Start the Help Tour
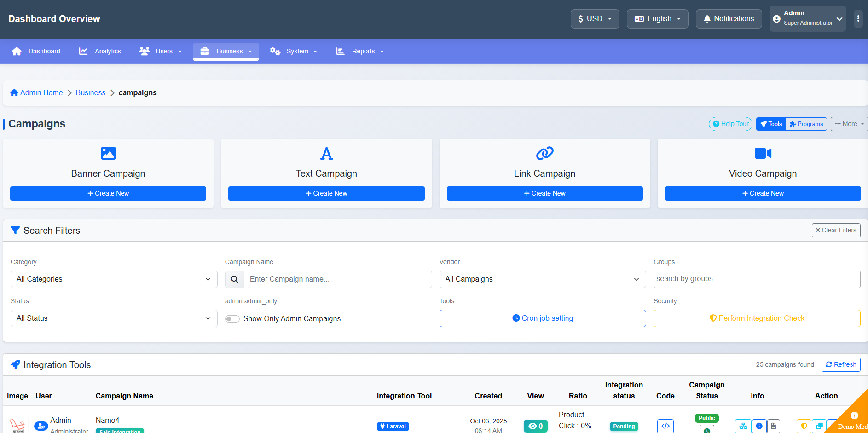Image resolution: width=868 pixels, height=433 pixels. (x=730, y=124)
